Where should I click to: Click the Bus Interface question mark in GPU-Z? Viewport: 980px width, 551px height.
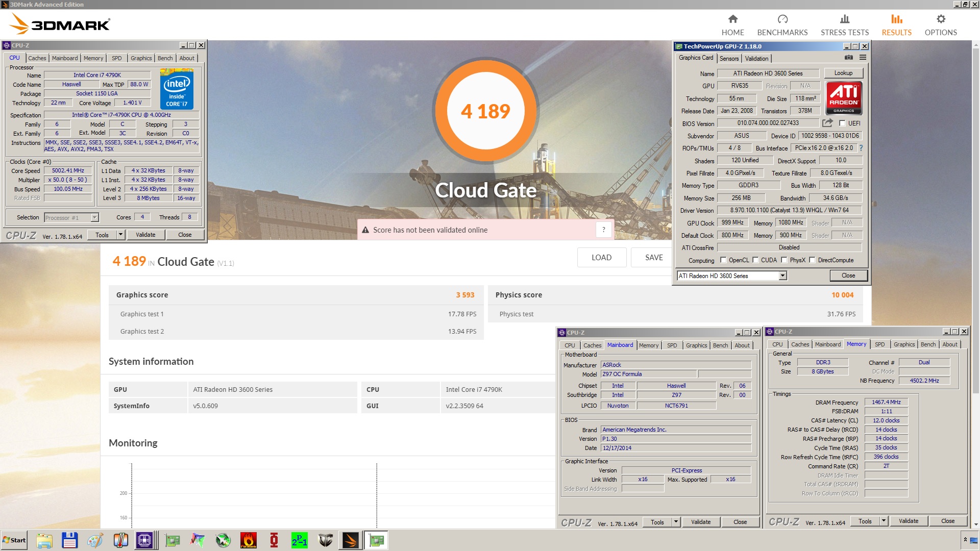[x=861, y=148]
